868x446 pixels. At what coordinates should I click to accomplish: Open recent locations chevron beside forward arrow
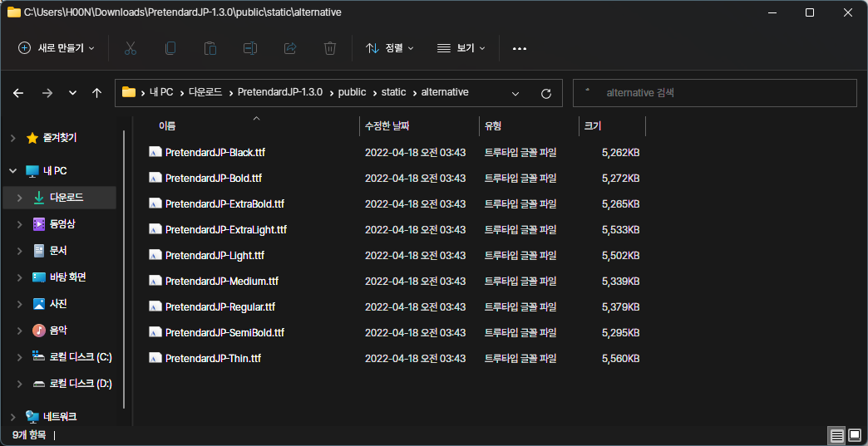click(72, 93)
